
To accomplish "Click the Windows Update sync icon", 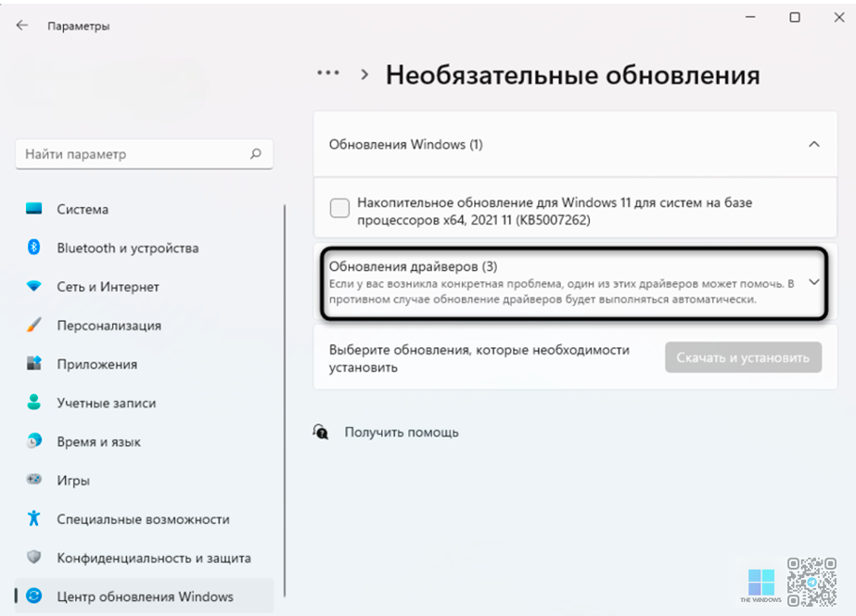I will 33,596.
